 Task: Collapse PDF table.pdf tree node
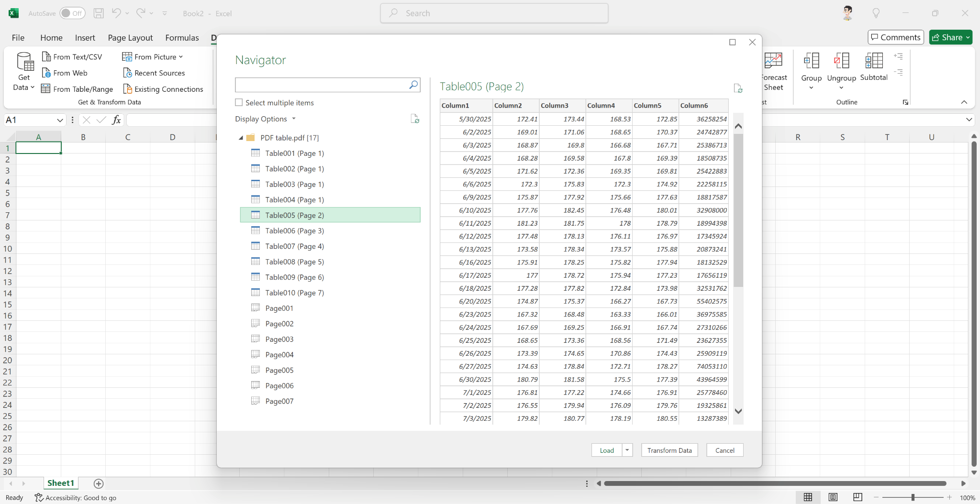click(x=241, y=138)
